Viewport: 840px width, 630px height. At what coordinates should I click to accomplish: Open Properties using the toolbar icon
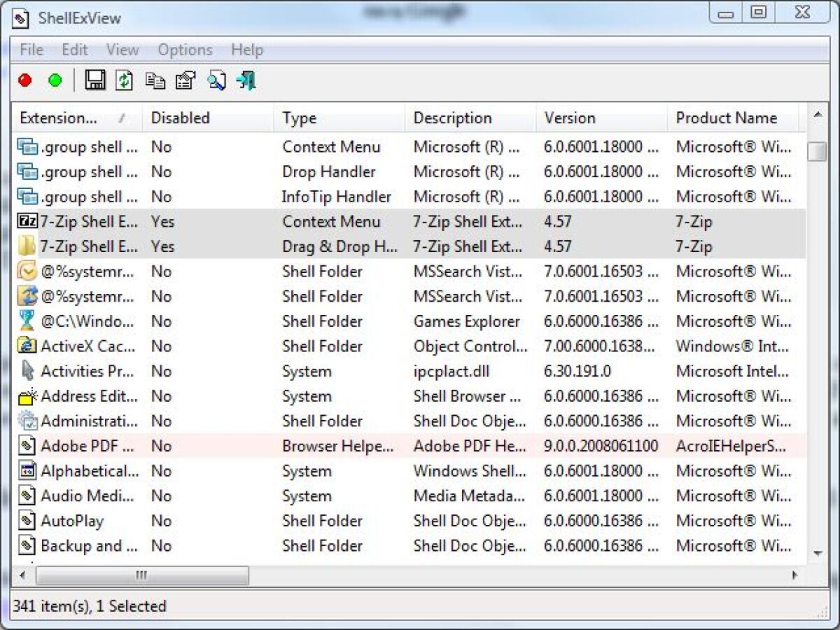184,80
